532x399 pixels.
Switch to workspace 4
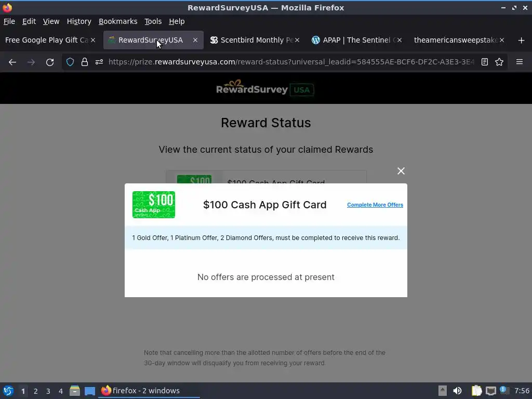pyautogui.click(x=61, y=391)
